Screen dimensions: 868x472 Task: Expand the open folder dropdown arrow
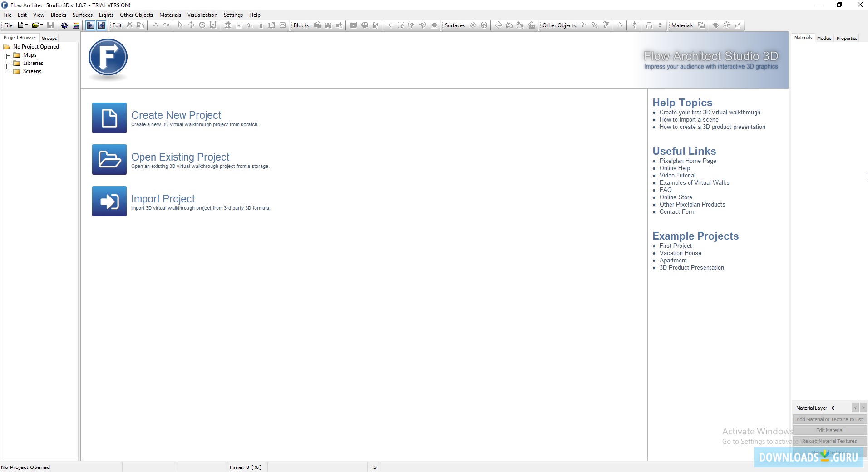pos(42,25)
